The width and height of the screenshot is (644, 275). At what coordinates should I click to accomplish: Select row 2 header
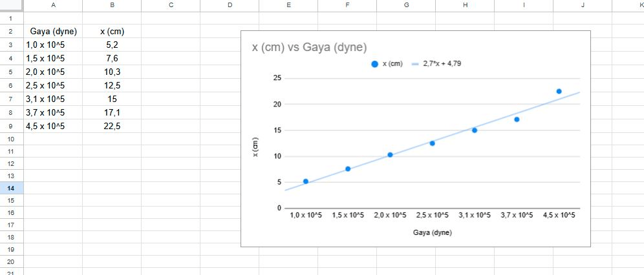click(x=12, y=31)
